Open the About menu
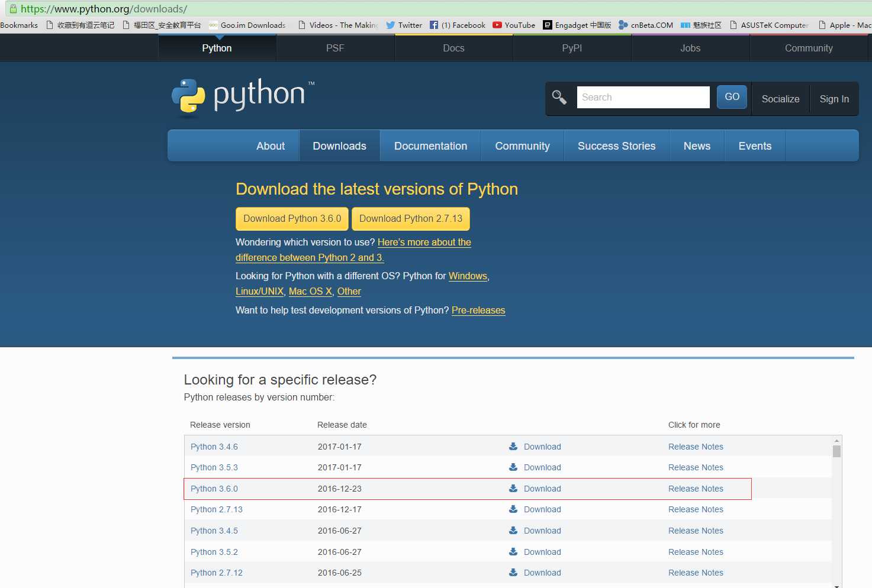The width and height of the screenshot is (872, 588). pos(271,146)
